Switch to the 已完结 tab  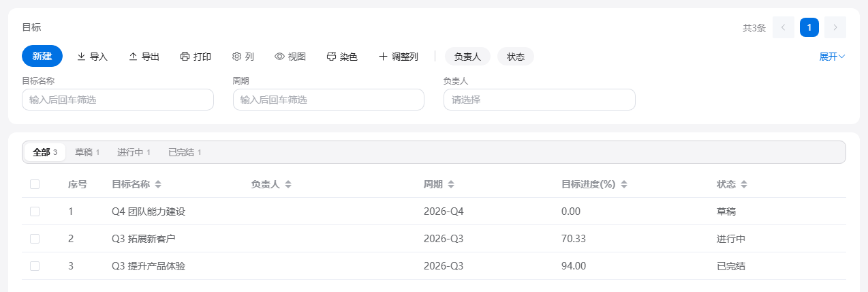pyautogui.click(x=185, y=152)
